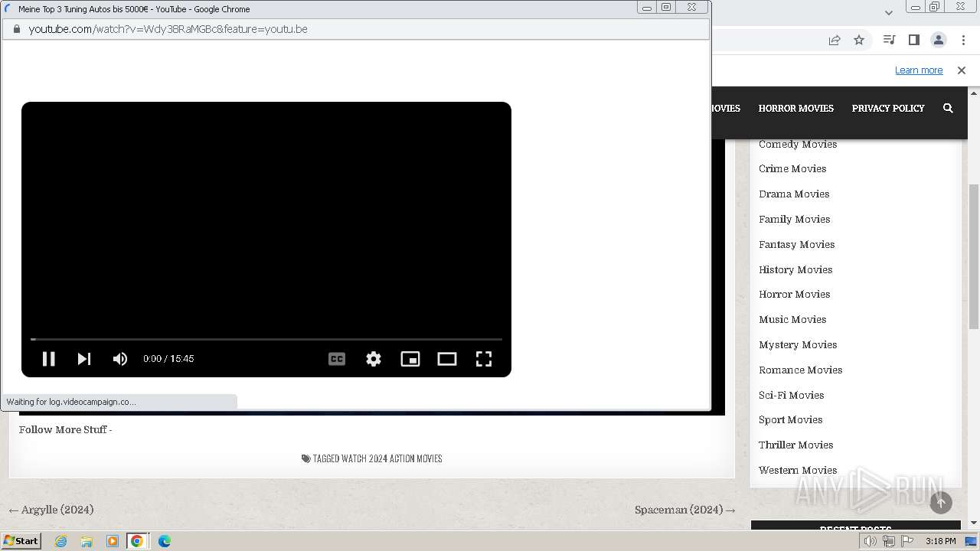This screenshot has width=980, height=551.
Task: Go to previous post Argylle (2024)
Action: [x=51, y=510]
